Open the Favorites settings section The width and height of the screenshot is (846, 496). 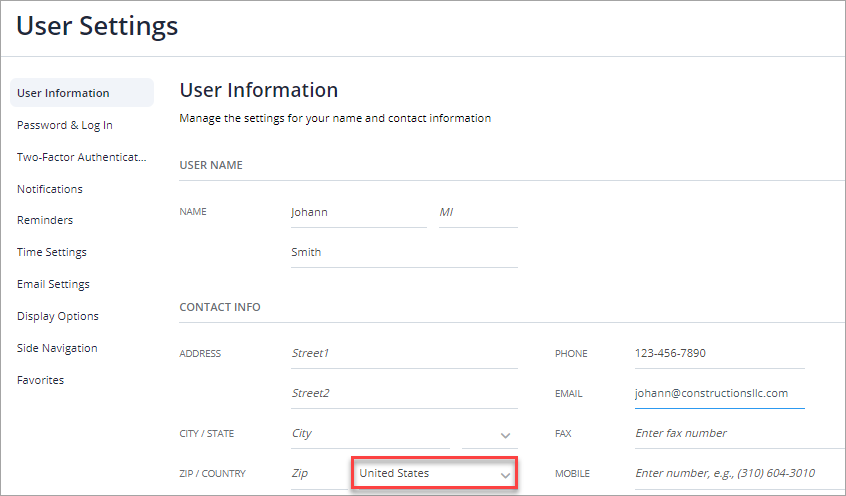[40, 380]
